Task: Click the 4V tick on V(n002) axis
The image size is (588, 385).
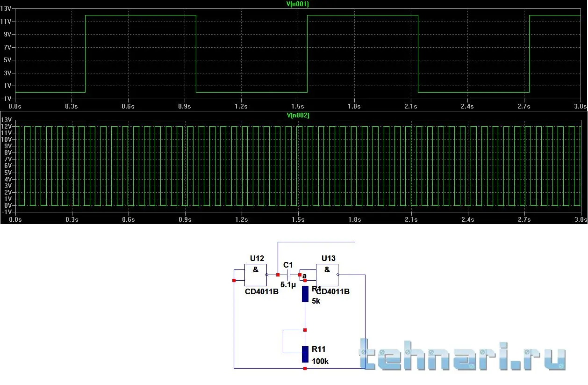Action: tap(8, 179)
